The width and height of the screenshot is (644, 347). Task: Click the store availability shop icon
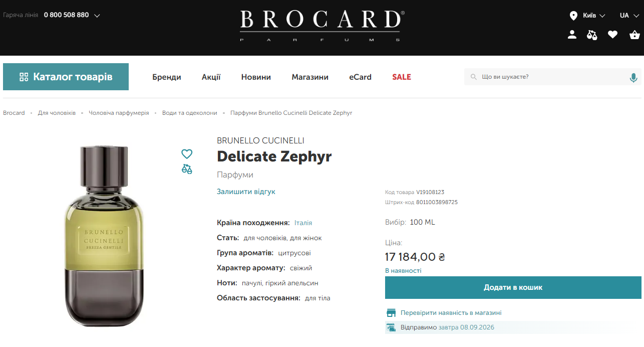click(391, 313)
